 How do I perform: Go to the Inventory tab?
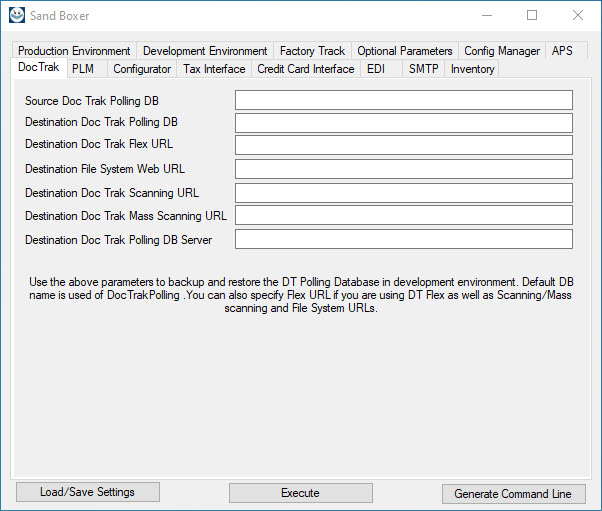coord(472,69)
